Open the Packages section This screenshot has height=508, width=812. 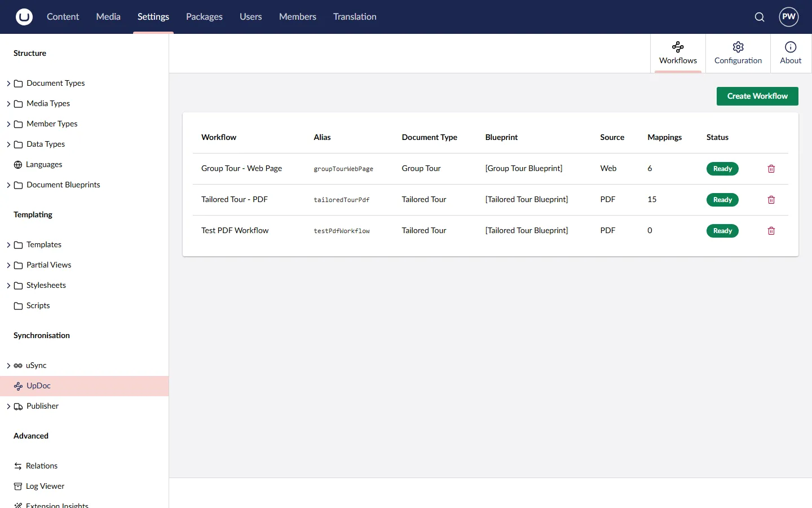click(204, 17)
